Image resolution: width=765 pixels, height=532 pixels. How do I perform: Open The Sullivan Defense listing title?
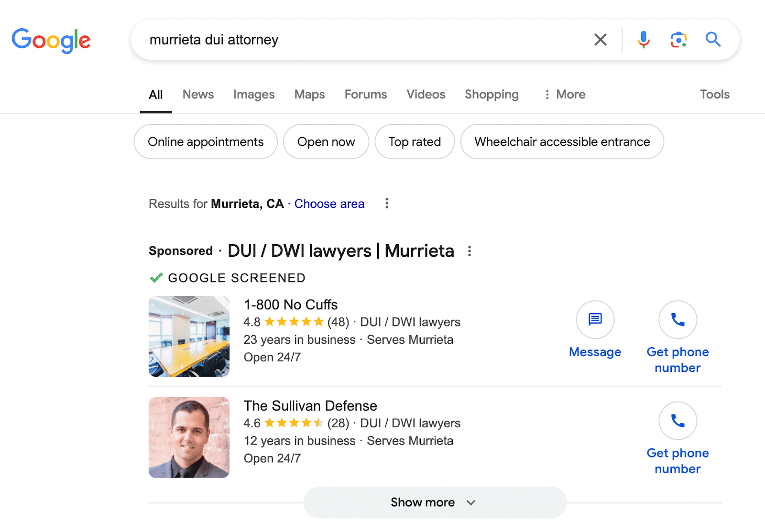tap(310, 406)
